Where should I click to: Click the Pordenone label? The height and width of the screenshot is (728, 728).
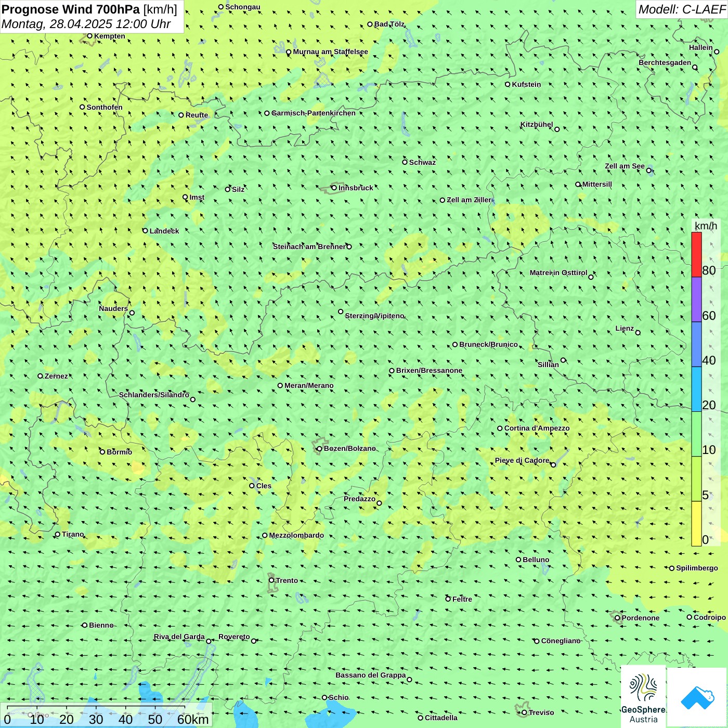click(641, 618)
